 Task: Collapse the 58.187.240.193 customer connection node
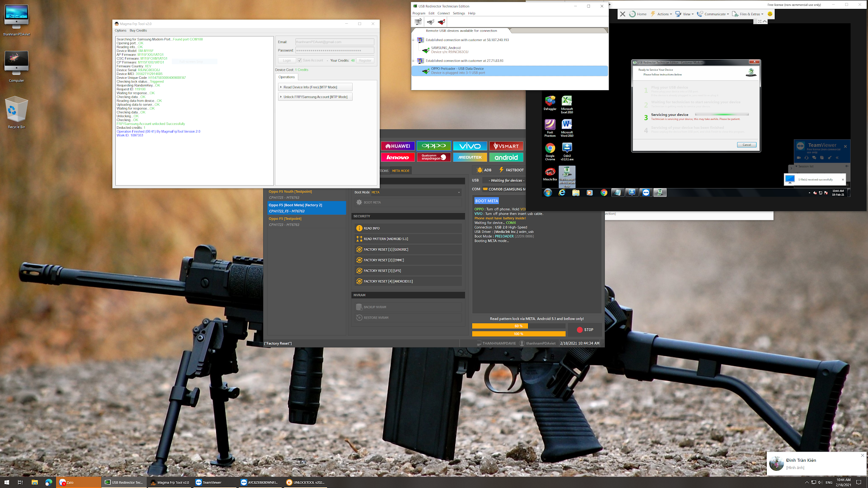(x=414, y=40)
